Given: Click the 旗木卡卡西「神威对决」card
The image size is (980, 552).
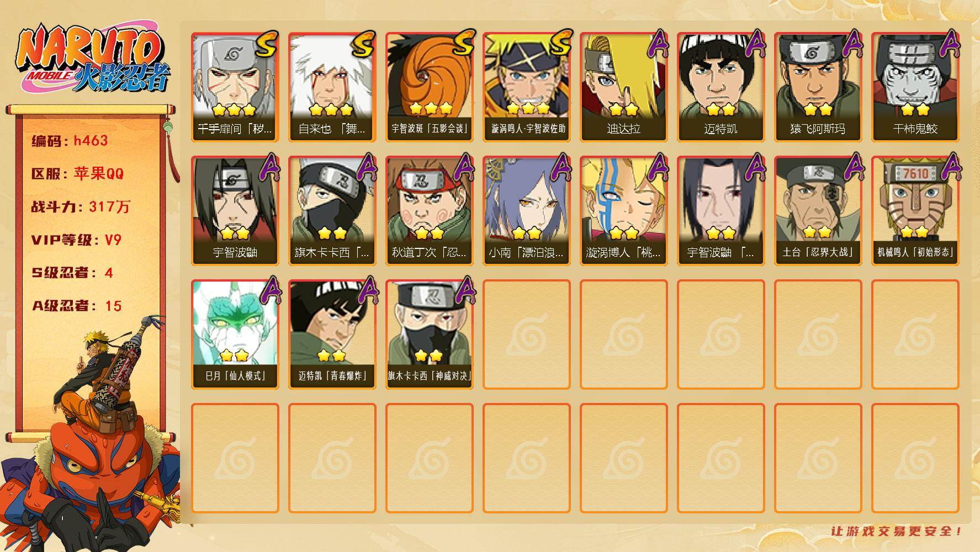Looking at the screenshot, I should (429, 335).
